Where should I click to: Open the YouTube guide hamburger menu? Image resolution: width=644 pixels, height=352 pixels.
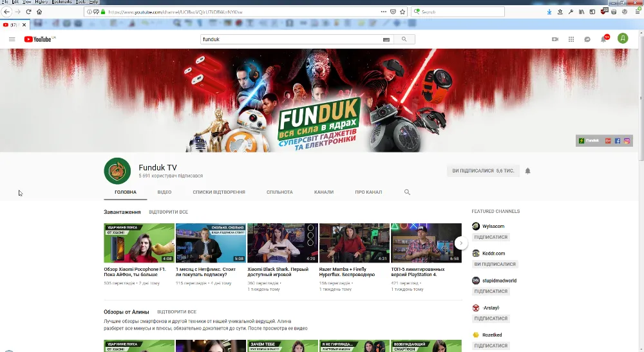(12, 39)
